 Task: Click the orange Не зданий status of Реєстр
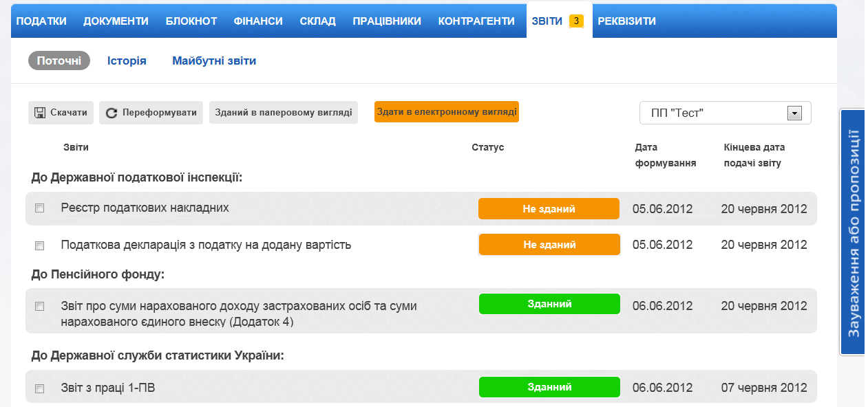(549, 209)
